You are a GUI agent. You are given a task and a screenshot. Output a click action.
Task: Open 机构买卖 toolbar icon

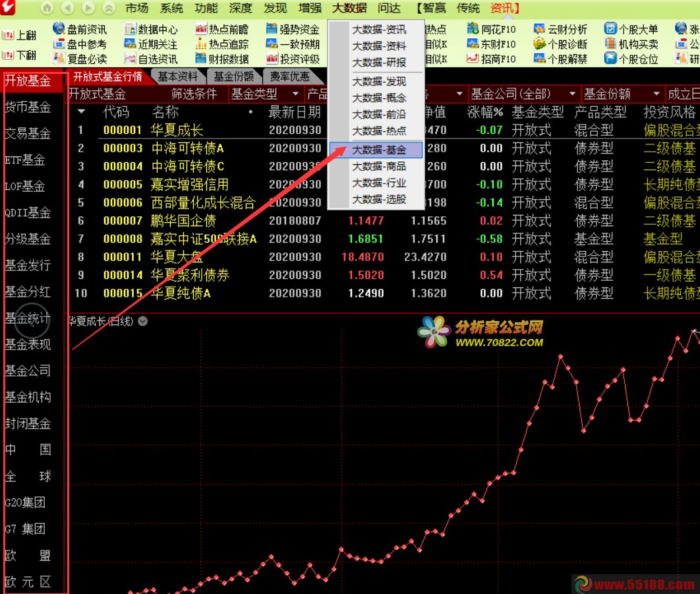(610, 44)
